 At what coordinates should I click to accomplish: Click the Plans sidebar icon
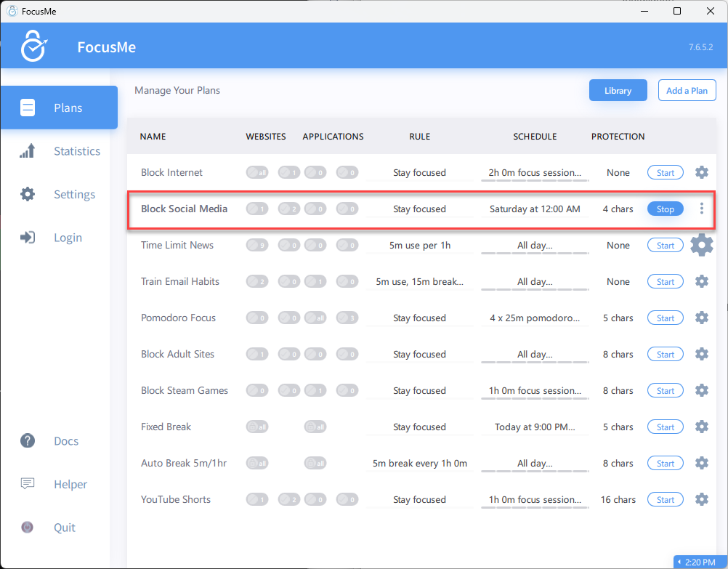tap(28, 108)
